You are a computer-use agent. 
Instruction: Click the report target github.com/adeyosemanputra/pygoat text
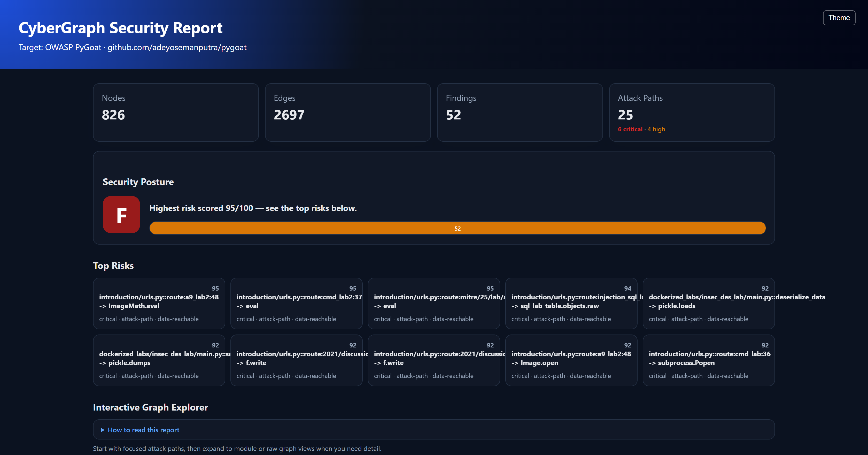point(177,47)
